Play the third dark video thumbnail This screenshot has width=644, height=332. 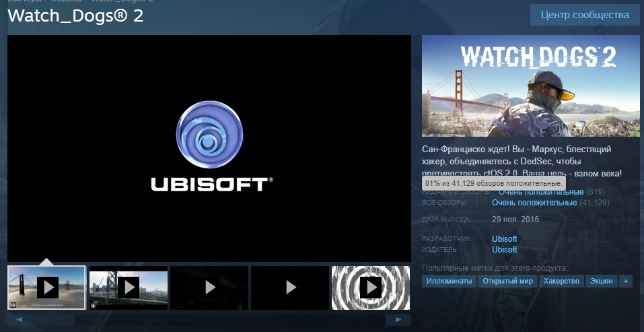(209, 288)
